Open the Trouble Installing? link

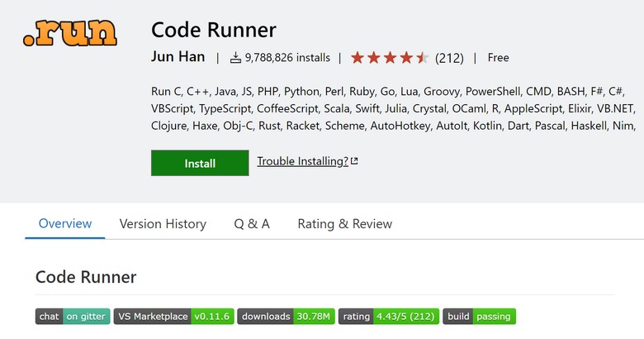pos(303,161)
